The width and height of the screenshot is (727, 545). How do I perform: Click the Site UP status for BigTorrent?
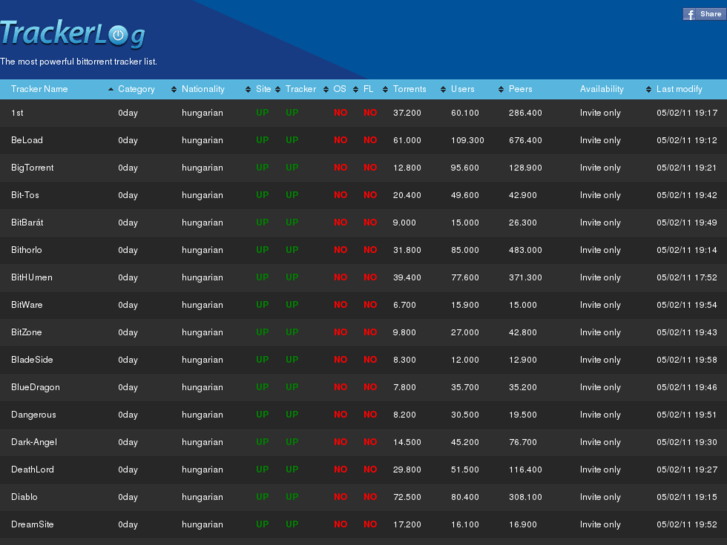[x=262, y=167]
